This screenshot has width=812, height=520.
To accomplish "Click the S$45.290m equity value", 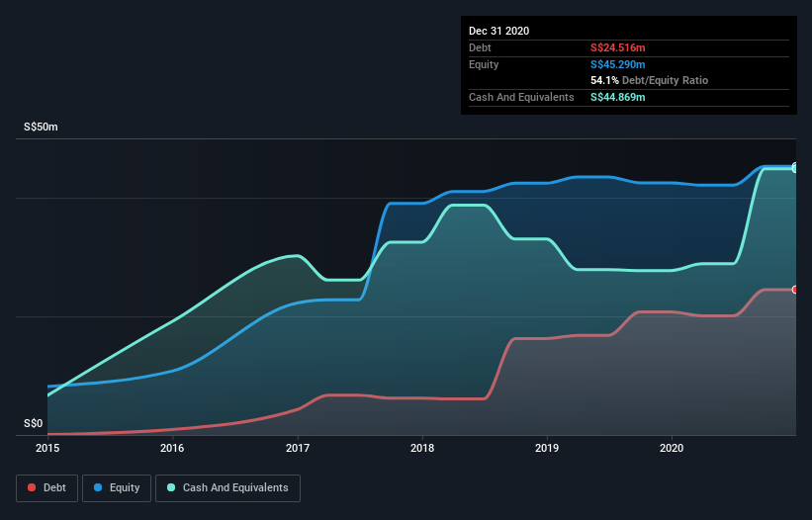I will coord(618,64).
